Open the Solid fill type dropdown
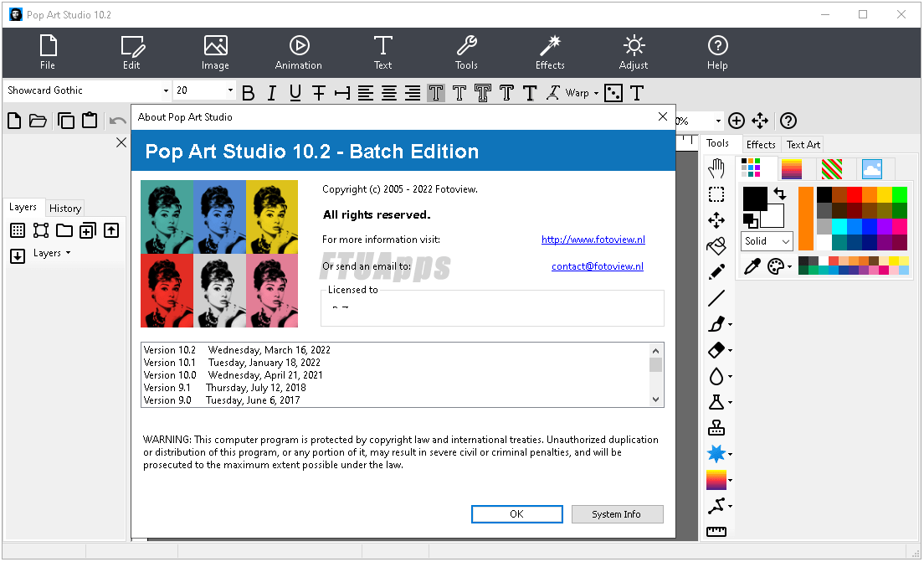The height and width of the screenshot is (562, 924). (767, 241)
